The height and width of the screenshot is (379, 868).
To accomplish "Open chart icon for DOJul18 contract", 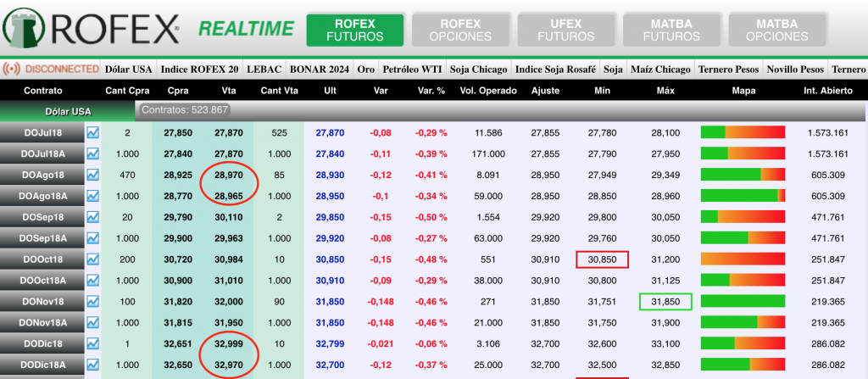I will (x=93, y=133).
